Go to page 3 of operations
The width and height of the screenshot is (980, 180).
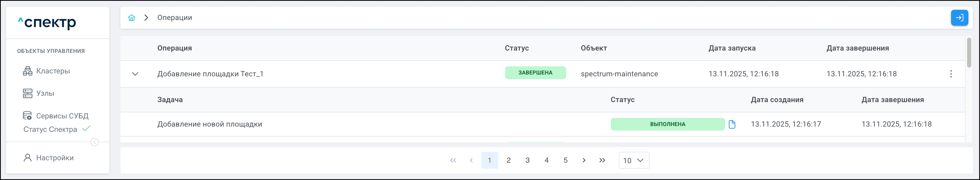tap(527, 160)
